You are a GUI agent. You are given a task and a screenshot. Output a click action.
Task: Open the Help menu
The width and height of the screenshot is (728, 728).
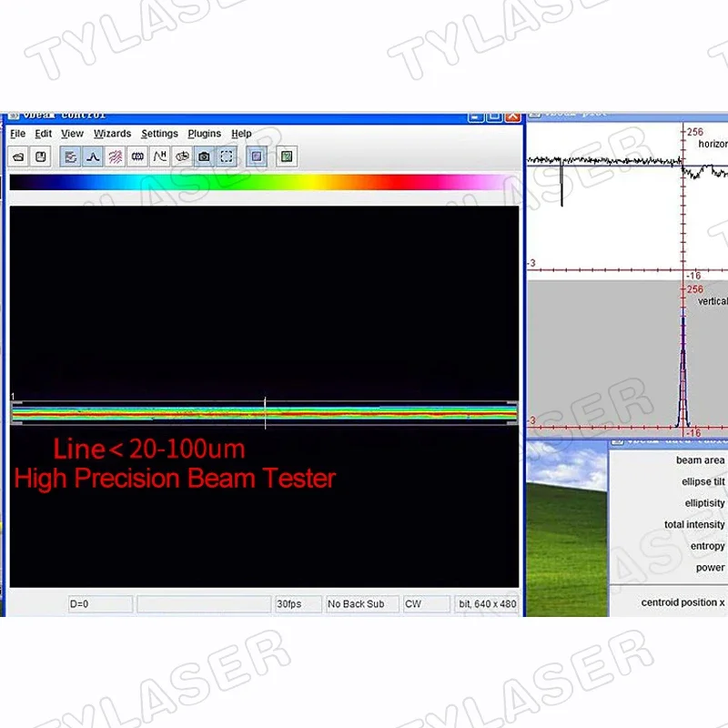[241, 134]
